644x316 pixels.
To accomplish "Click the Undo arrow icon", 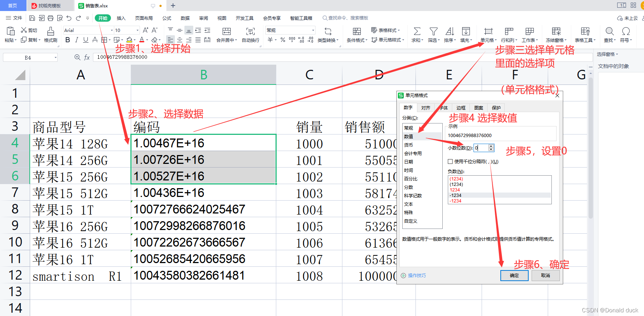I will (69, 18).
